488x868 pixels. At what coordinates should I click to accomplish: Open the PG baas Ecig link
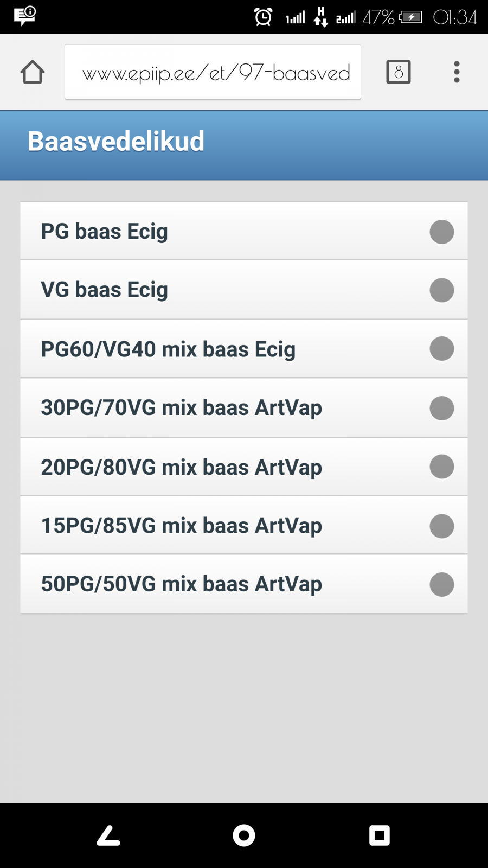[x=244, y=231]
